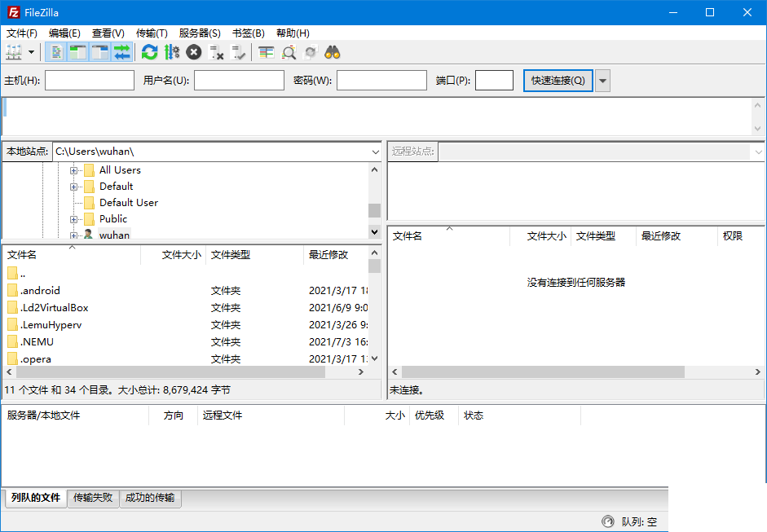
Task: Toggle the local directory tree display
Action: (77, 51)
